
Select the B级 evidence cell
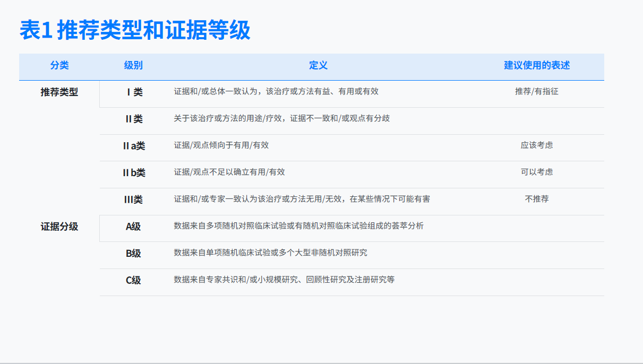133,254
